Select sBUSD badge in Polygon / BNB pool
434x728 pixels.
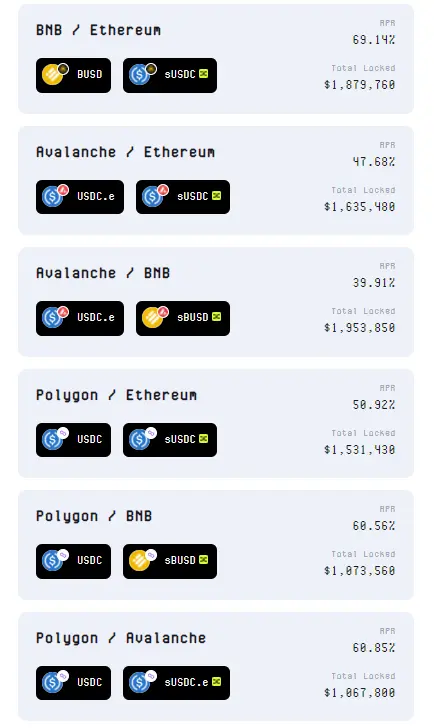coord(170,561)
